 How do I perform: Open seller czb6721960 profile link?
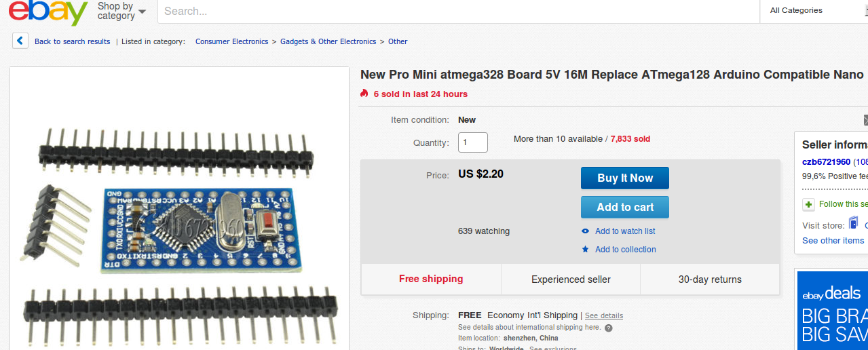coord(826,161)
